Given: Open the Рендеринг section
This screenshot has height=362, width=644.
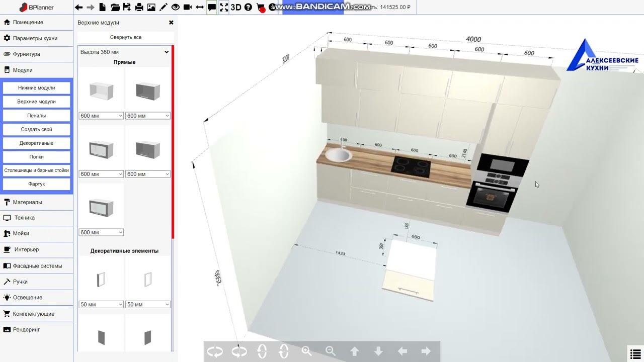Looking at the screenshot, I should (36, 329).
